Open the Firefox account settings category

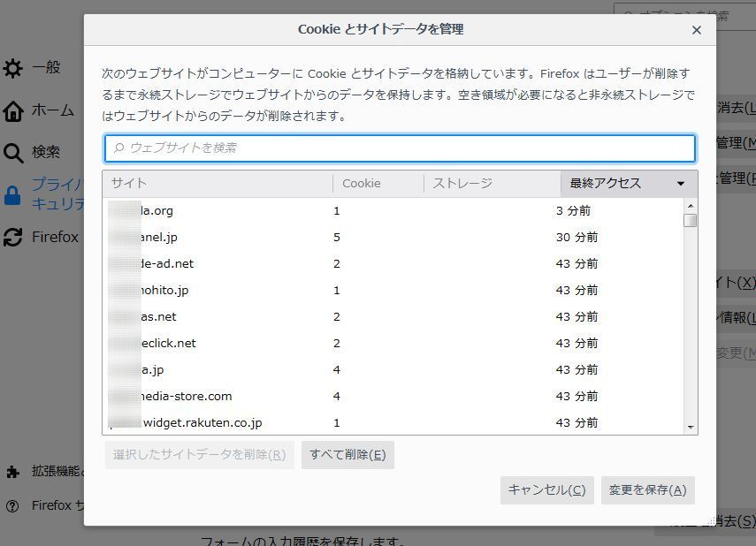56,237
